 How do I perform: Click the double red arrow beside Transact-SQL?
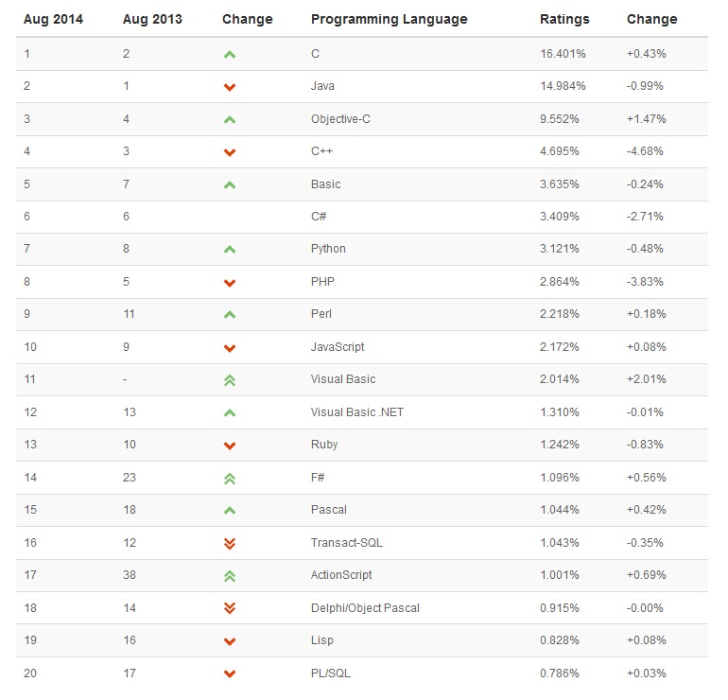coord(230,543)
